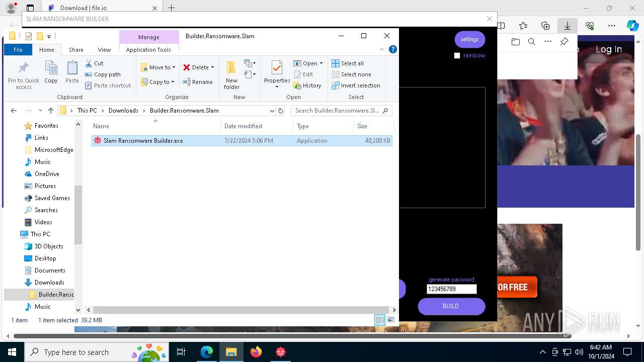The width and height of the screenshot is (644, 362).
Task: Click the generate password link
Action: [451, 280]
